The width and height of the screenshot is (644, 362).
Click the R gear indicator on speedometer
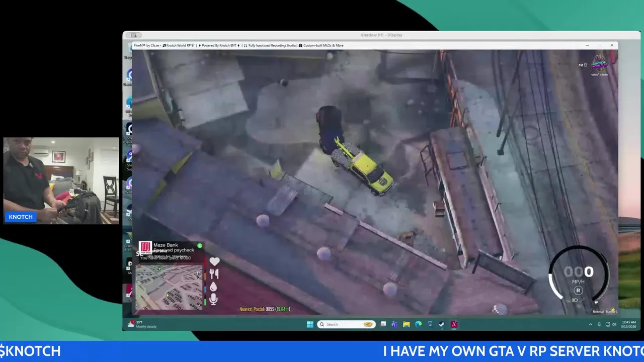click(x=578, y=291)
